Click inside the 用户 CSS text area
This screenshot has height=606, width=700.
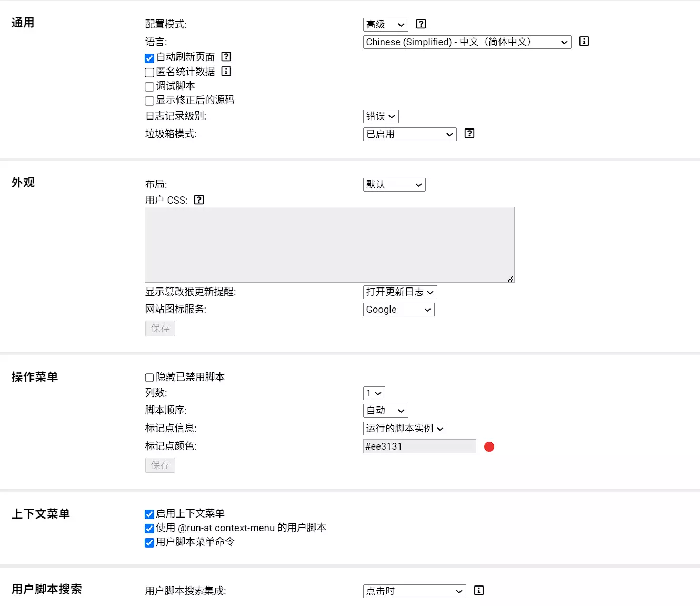pos(329,244)
